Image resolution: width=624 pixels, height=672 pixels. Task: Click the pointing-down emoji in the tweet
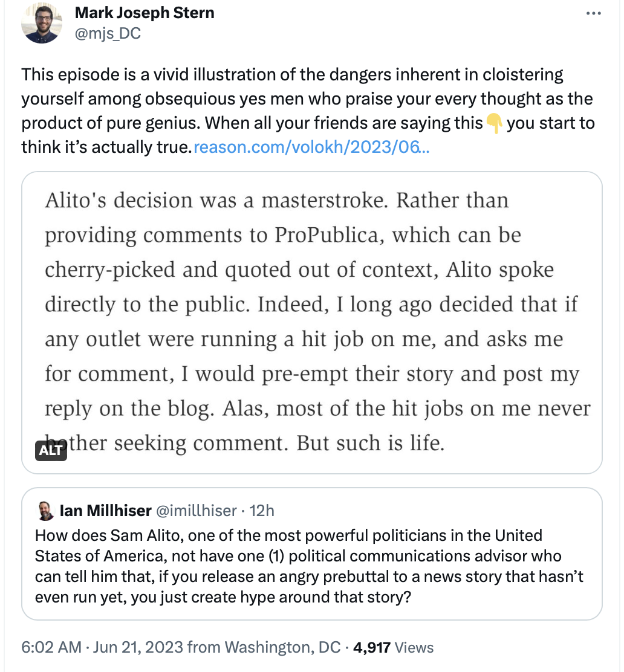[x=495, y=124]
